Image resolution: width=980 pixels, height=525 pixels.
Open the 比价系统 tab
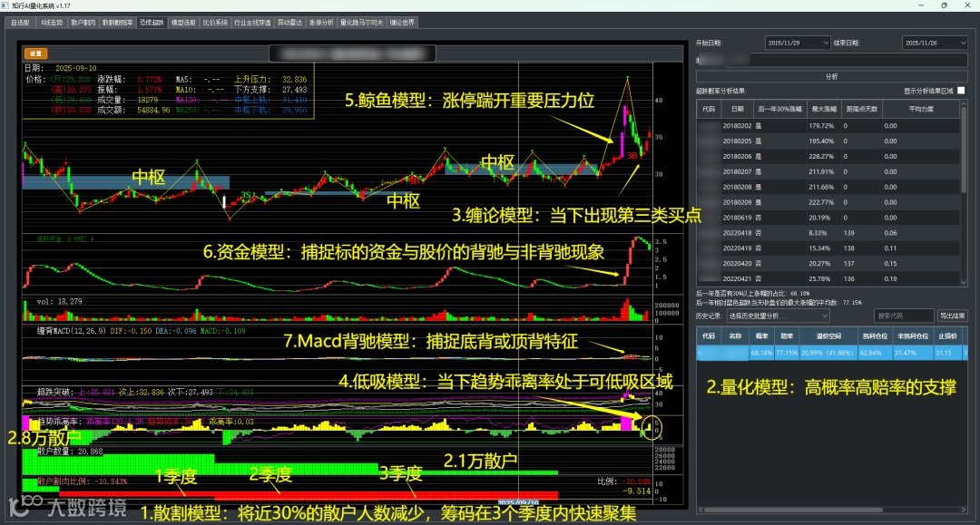click(x=216, y=23)
